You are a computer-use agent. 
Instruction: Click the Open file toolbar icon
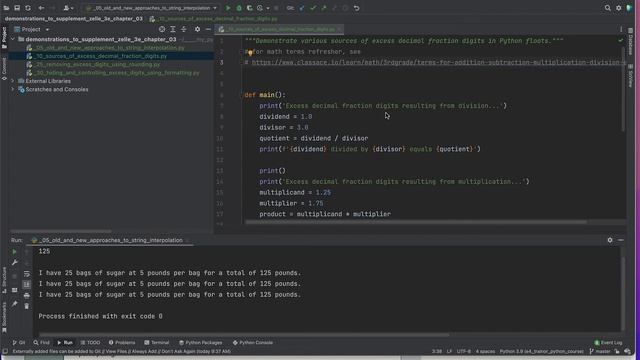coord(6,8)
